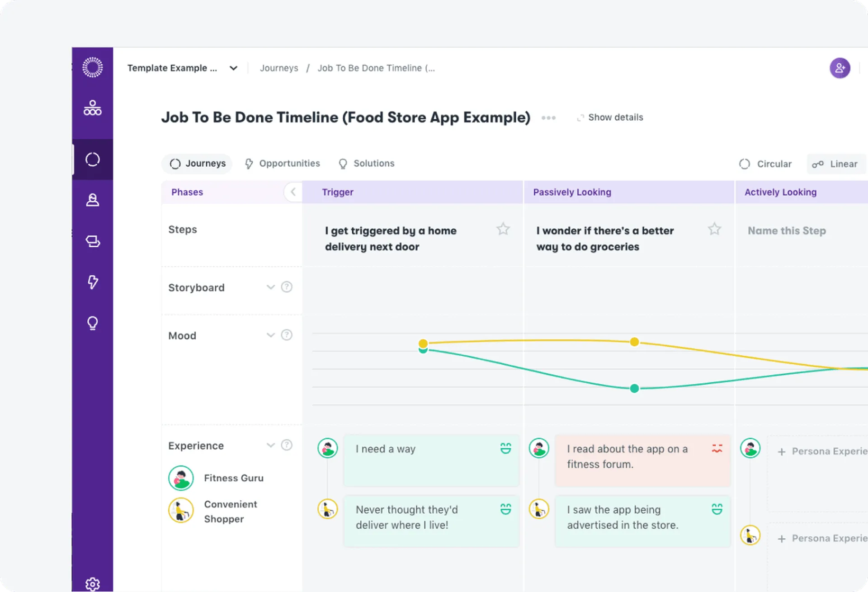Open the three-dot journey options menu

(x=548, y=117)
